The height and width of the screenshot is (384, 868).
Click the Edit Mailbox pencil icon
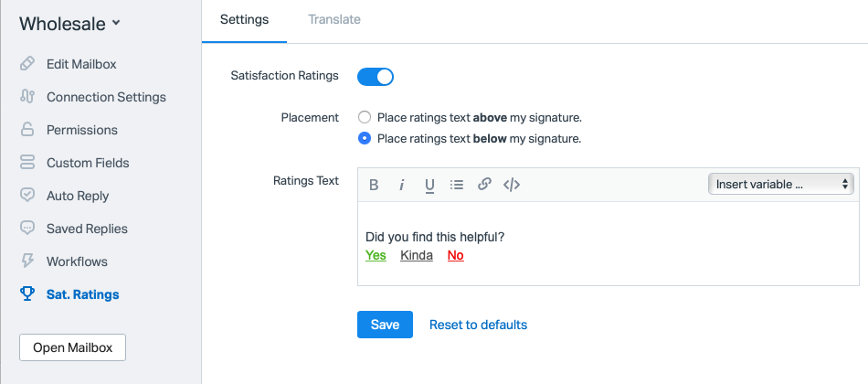click(x=27, y=64)
